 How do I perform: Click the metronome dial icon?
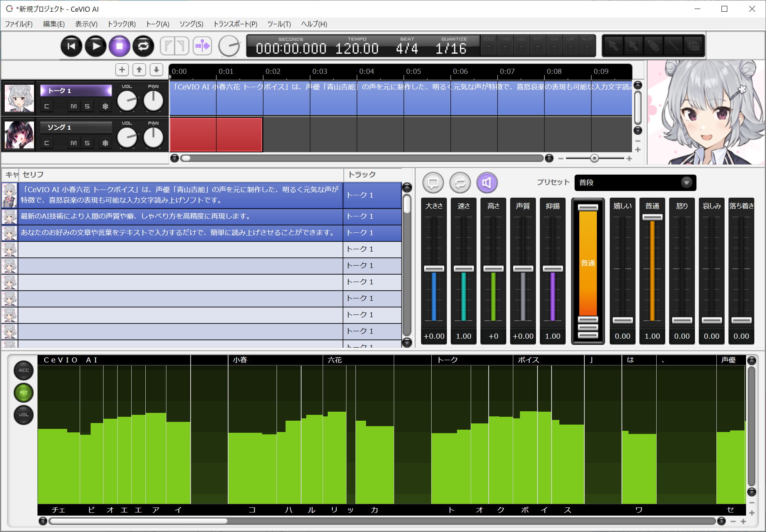pyautogui.click(x=229, y=46)
